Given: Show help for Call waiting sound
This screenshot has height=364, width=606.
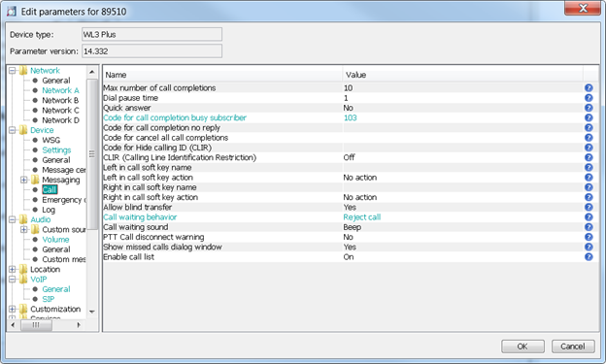Looking at the screenshot, I should (589, 227).
